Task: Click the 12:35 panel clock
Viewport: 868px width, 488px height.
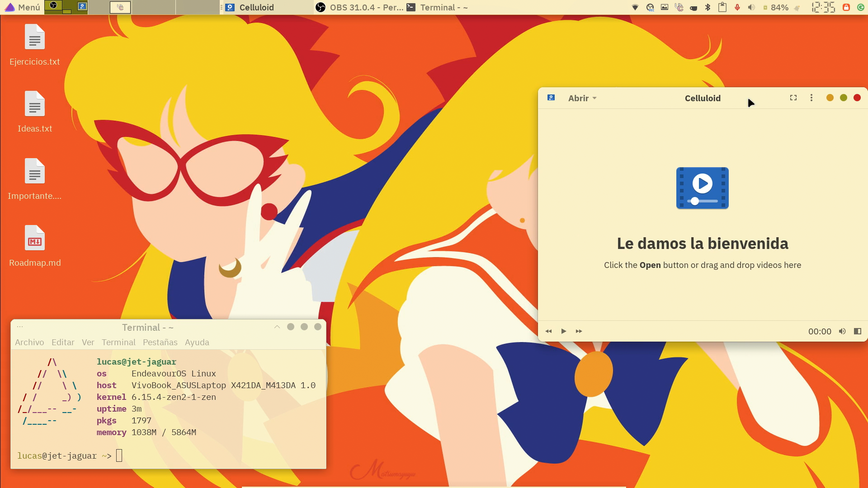Action: tap(823, 7)
